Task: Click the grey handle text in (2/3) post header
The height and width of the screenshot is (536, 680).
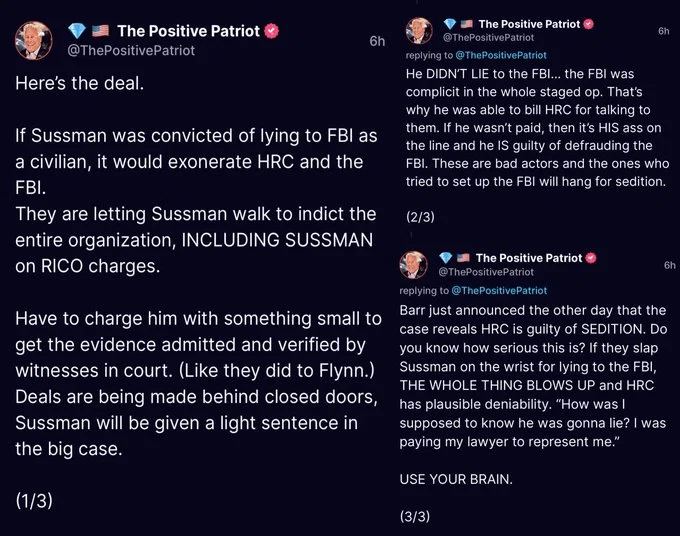Action: [x=488, y=38]
